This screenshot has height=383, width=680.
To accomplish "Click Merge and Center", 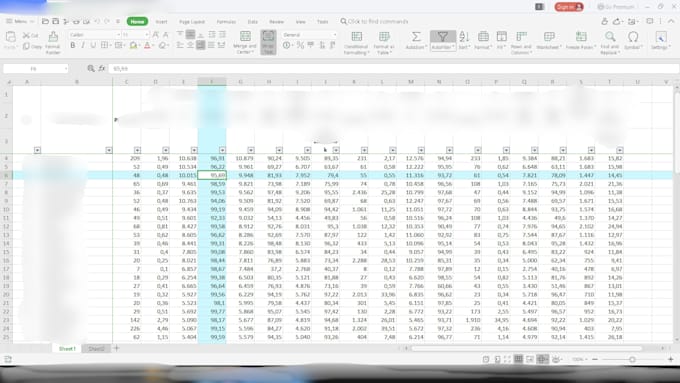I will [245, 43].
